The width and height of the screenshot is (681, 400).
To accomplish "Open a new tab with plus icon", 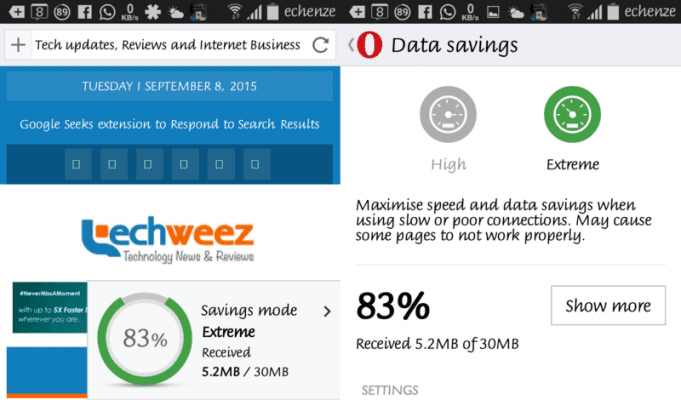I will pyautogui.click(x=18, y=45).
